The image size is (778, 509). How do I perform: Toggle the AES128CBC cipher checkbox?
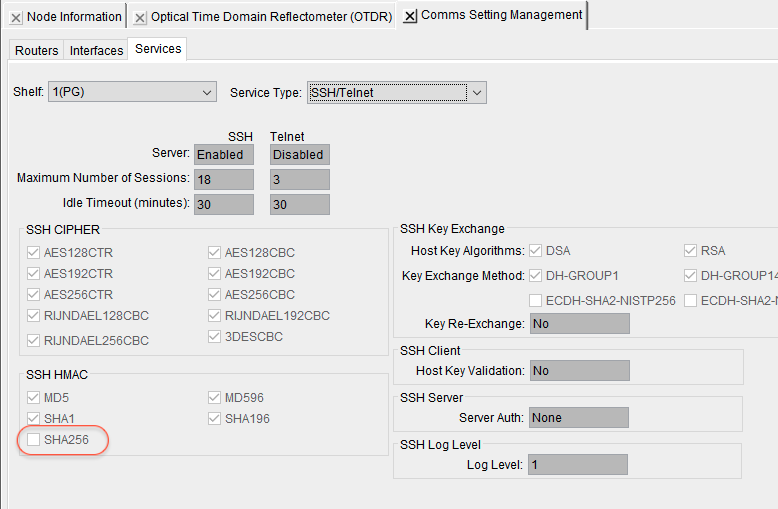tap(214, 253)
